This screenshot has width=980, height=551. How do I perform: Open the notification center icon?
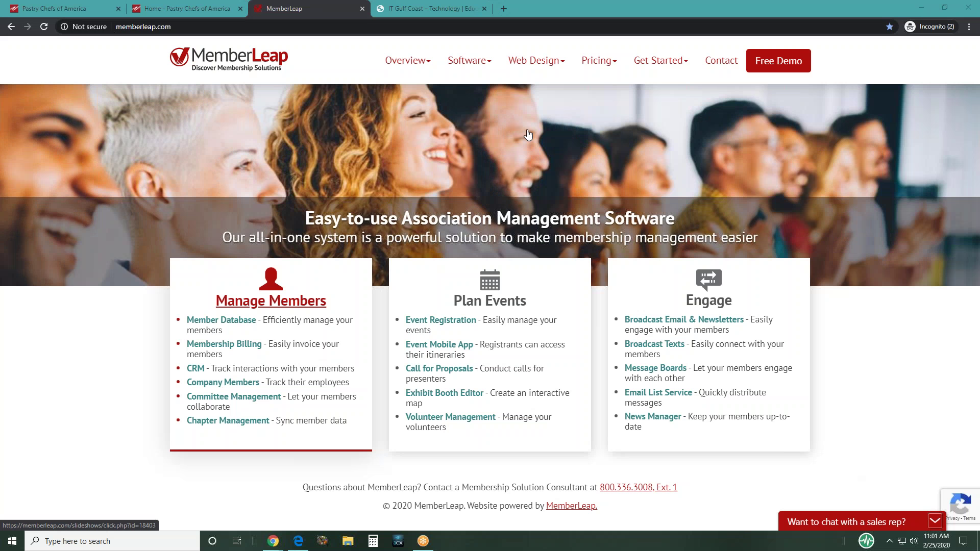tap(963, 541)
